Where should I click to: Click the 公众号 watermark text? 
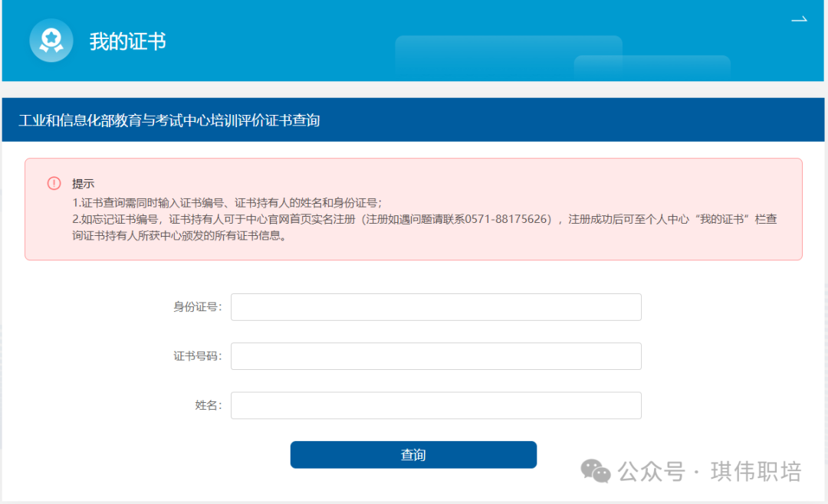coord(652,471)
